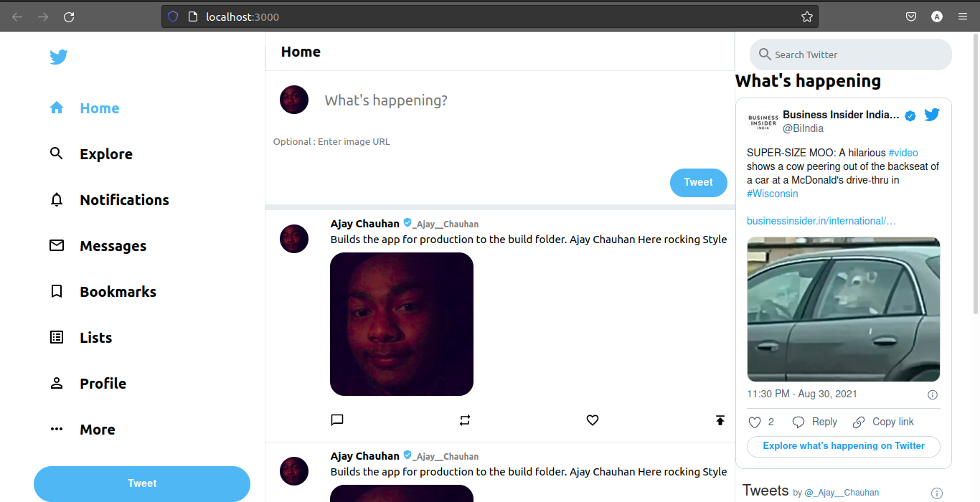Click the retweet icon under first tweet
The image size is (980, 502).
465,420
